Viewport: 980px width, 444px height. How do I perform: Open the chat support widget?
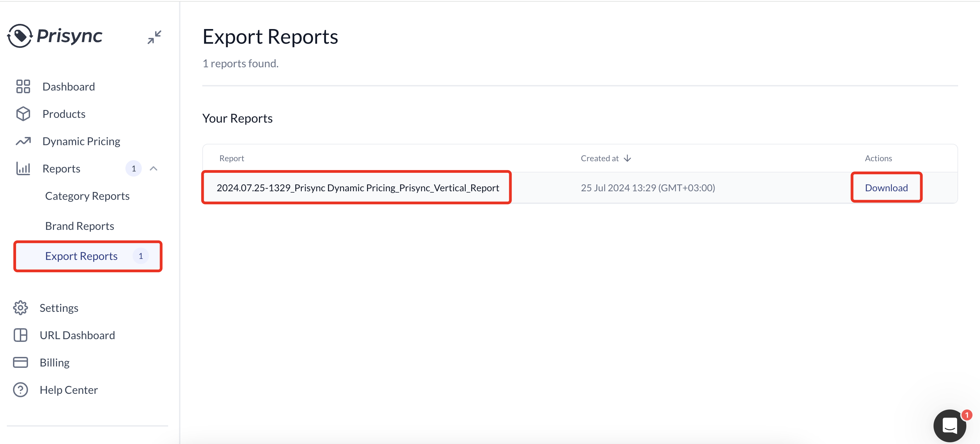(950, 425)
